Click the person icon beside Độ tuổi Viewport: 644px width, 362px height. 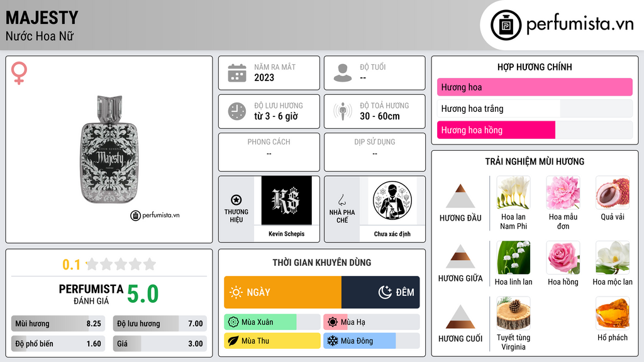click(343, 73)
